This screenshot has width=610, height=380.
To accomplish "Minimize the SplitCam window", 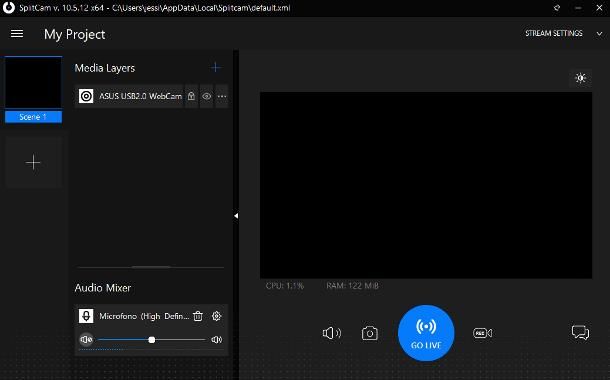I will click(x=578, y=8).
